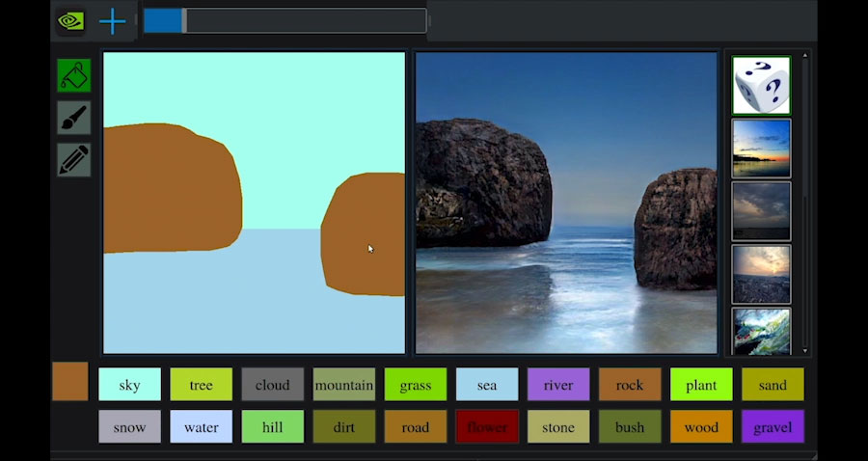Viewport: 868px width, 461px height.
Task: Select the rock label button
Action: (629, 385)
